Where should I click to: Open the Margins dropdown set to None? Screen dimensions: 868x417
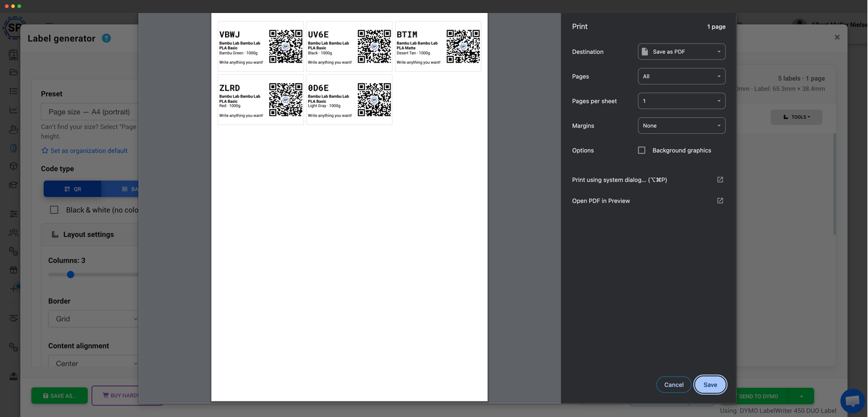pos(681,126)
